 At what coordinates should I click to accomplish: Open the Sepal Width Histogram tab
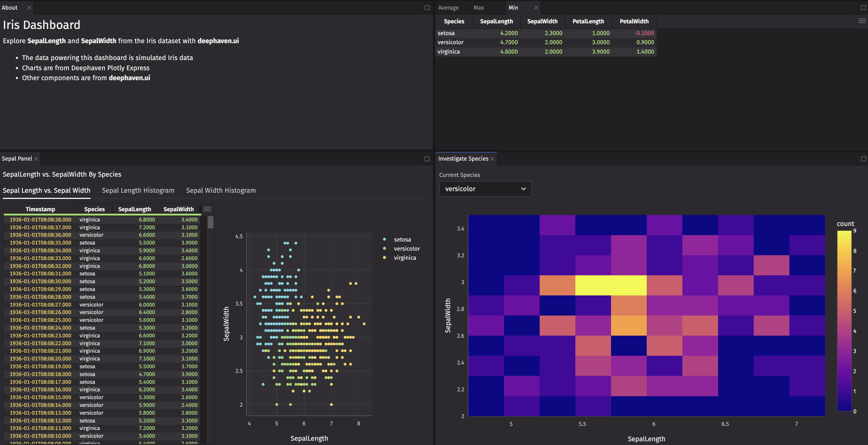pyautogui.click(x=221, y=190)
